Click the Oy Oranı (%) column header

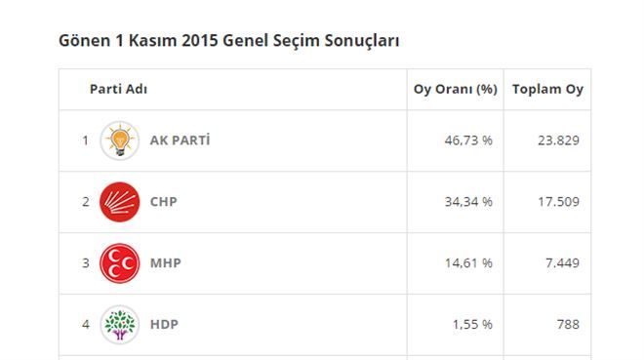[455, 89]
